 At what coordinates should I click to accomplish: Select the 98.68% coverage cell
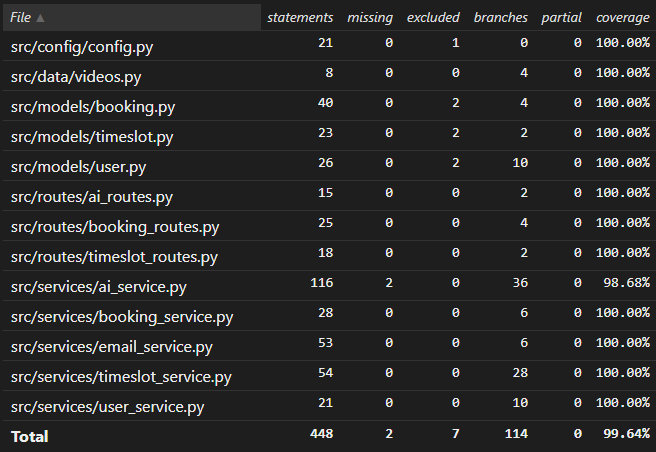pyautogui.click(x=622, y=287)
